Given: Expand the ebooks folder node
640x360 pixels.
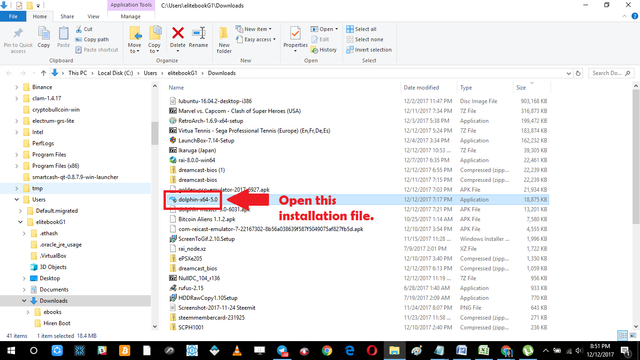Looking at the screenshot, I should pyautogui.click(x=28, y=312).
